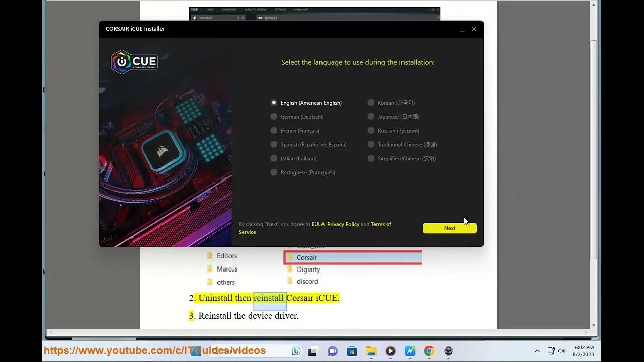
Task: Click the others folder in the document
Action: click(221, 282)
